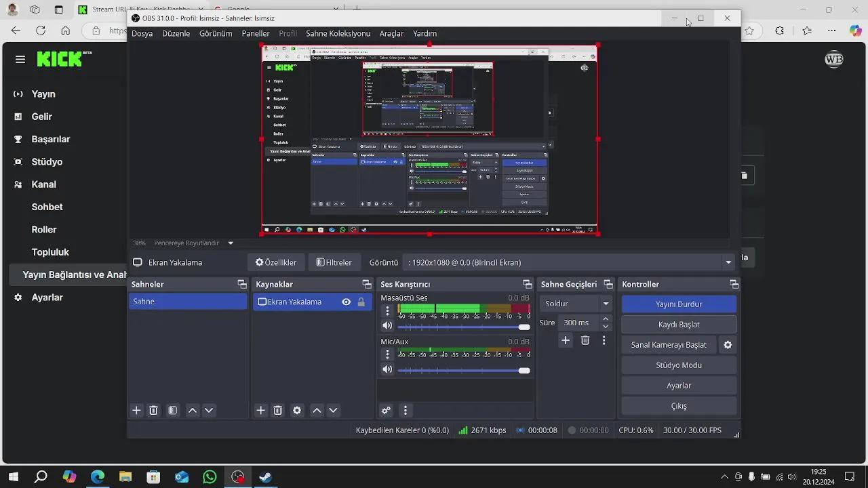
Task: Click the Yayını Durdur button
Action: 679,304
